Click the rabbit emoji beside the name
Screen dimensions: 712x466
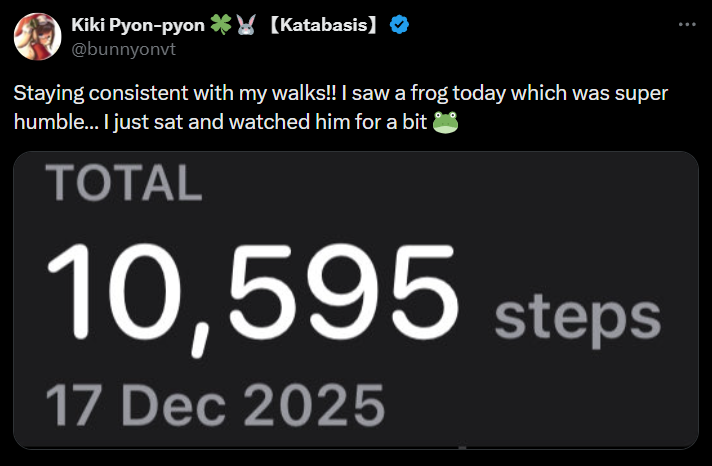[245, 25]
